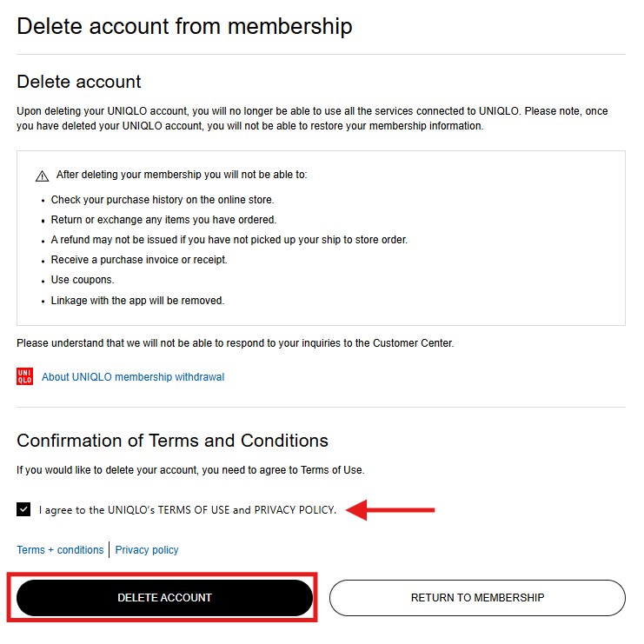Open About UNIQLO membership withdrawal link

pyautogui.click(x=133, y=377)
